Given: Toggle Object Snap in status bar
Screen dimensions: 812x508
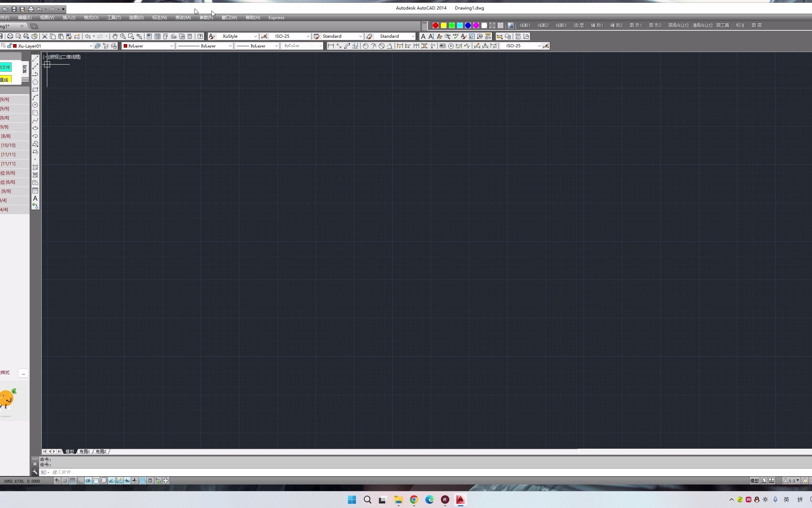Looking at the screenshot, I should (96, 480).
